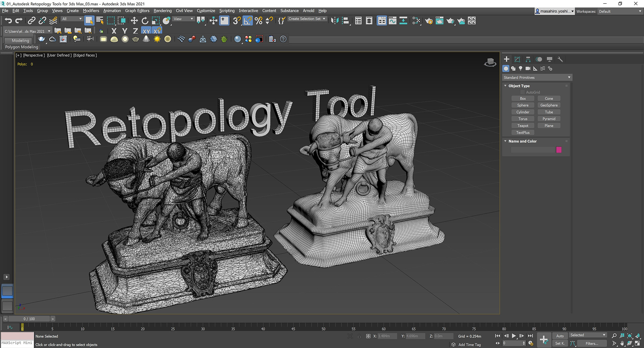Screen dimensions: 644x348
Task: Enable the AutoGrid checkbox
Action: coord(522,92)
